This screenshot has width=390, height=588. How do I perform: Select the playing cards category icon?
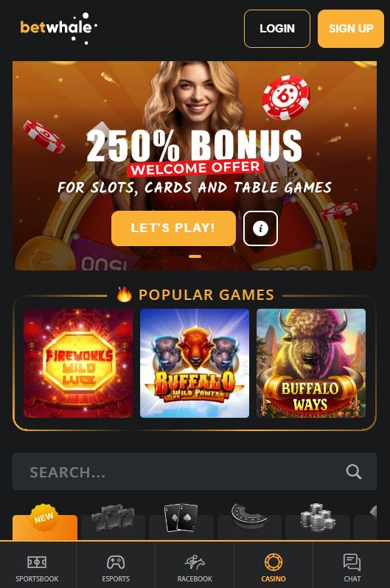point(181,517)
